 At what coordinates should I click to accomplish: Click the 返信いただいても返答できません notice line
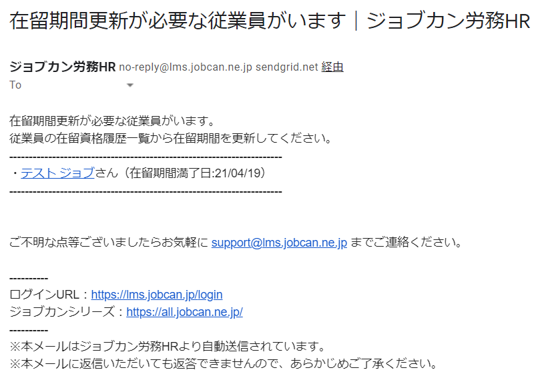(x=223, y=364)
